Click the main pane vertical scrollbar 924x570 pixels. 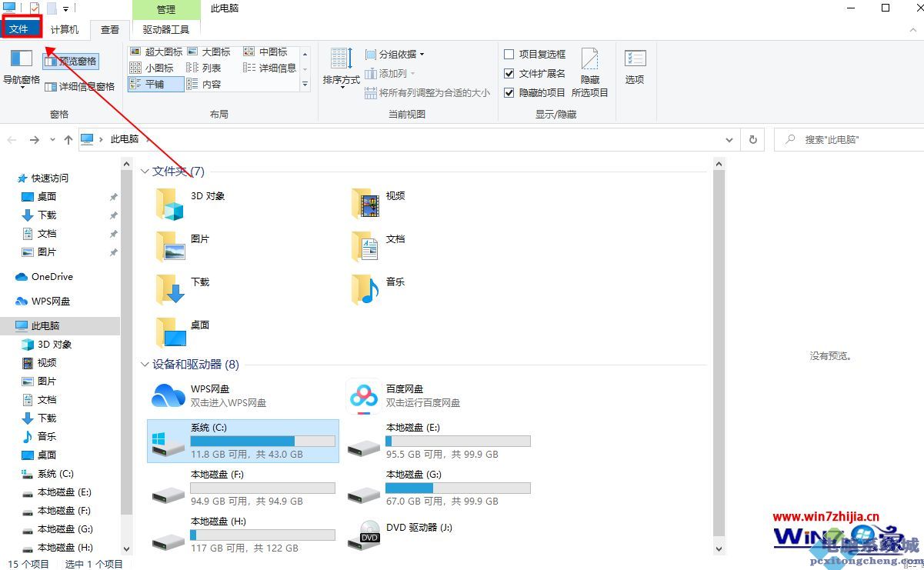(719, 353)
